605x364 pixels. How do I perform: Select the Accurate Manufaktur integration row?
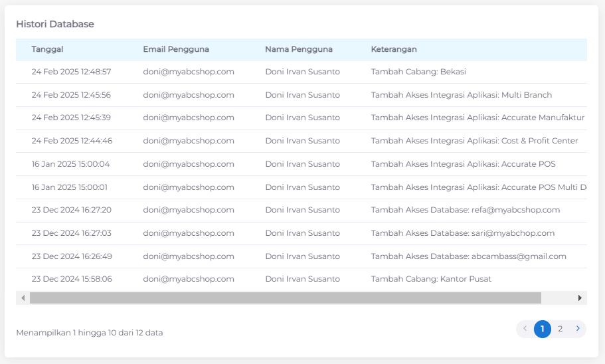(477, 118)
